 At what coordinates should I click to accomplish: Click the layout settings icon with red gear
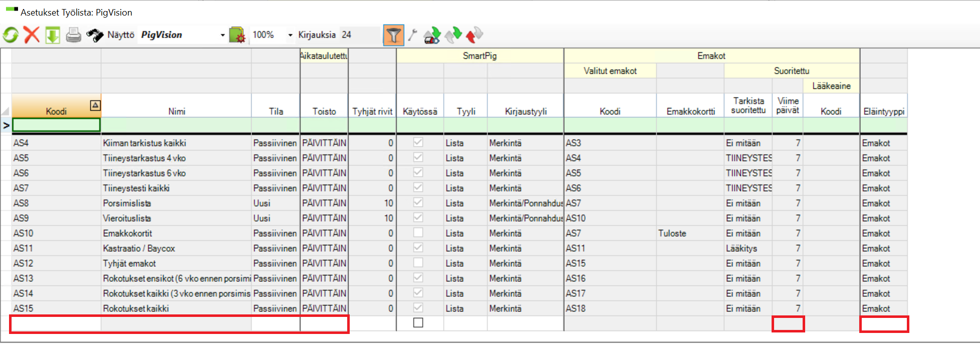237,35
